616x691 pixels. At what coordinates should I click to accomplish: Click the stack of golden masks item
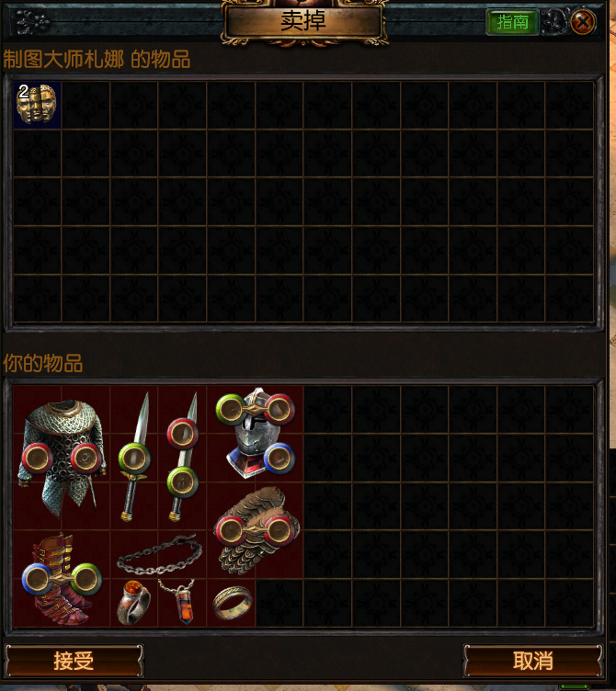pyautogui.click(x=37, y=105)
